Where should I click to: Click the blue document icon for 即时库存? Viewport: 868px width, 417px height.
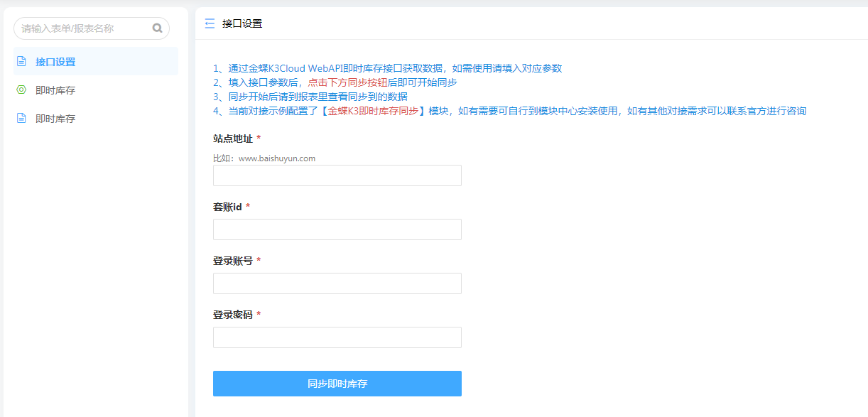[x=21, y=119]
